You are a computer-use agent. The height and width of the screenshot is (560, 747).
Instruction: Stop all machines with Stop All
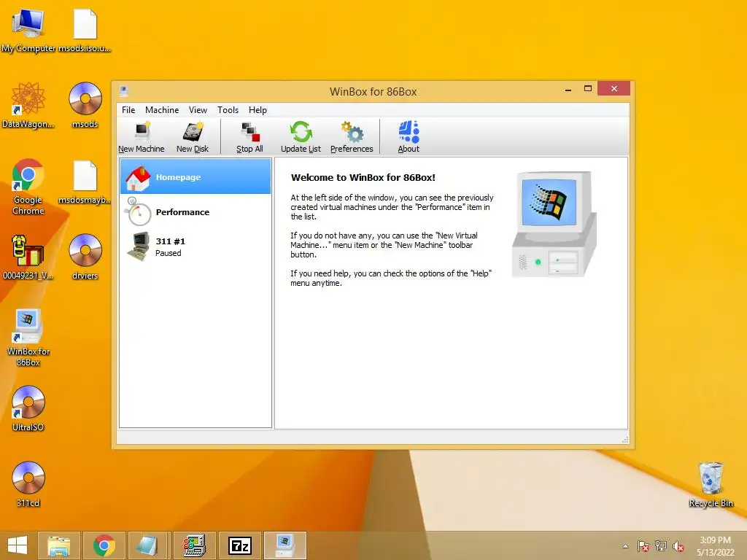[249, 137]
